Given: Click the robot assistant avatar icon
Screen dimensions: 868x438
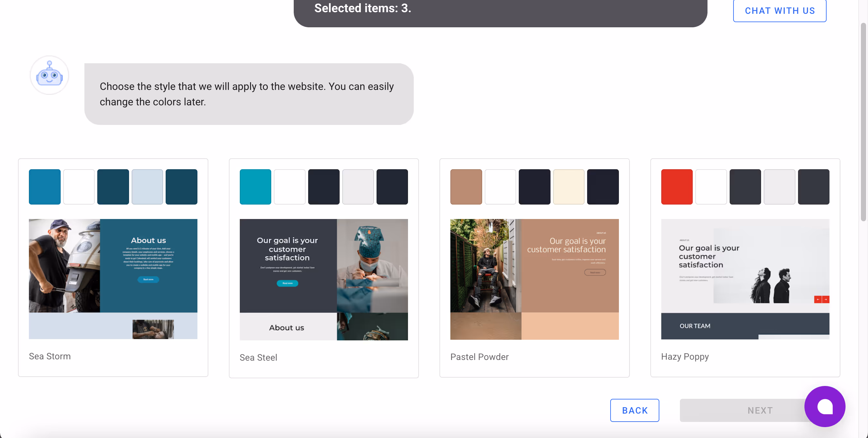Looking at the screenshot, I should click(49, 75).
